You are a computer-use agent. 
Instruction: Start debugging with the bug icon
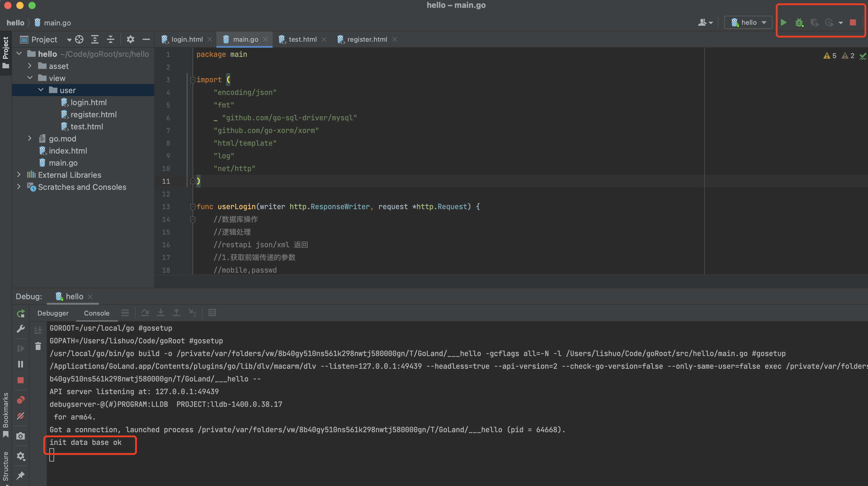[799, 23]
